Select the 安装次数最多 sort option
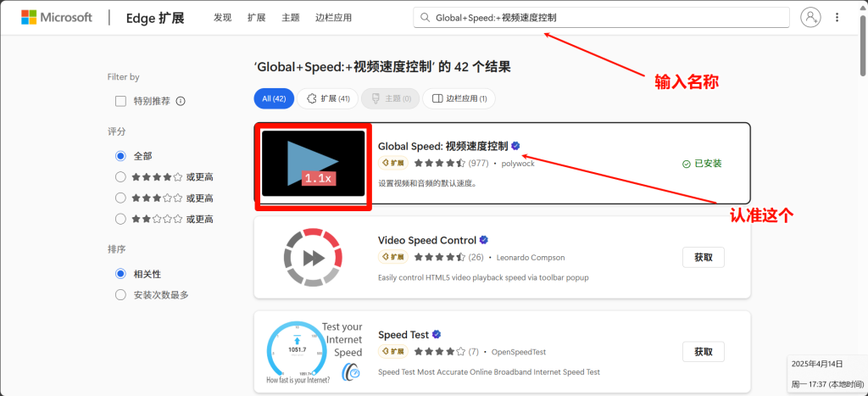This screenshot has height=396, width=868. click(x=120, y=294)
